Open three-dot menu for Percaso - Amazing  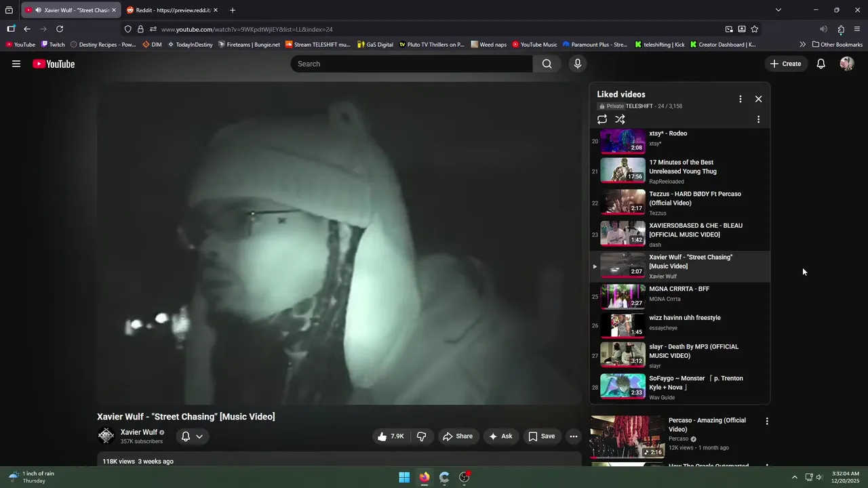[767, 421]
